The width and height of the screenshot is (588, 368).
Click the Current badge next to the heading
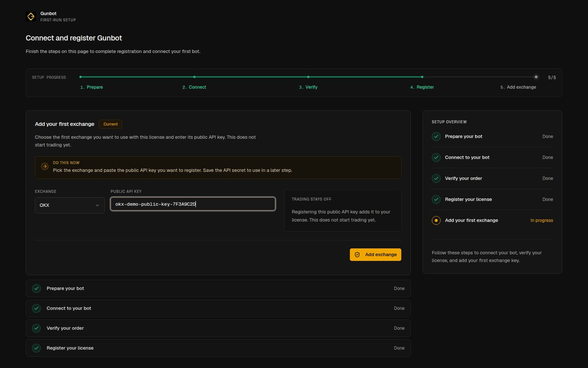pos(111,124)
